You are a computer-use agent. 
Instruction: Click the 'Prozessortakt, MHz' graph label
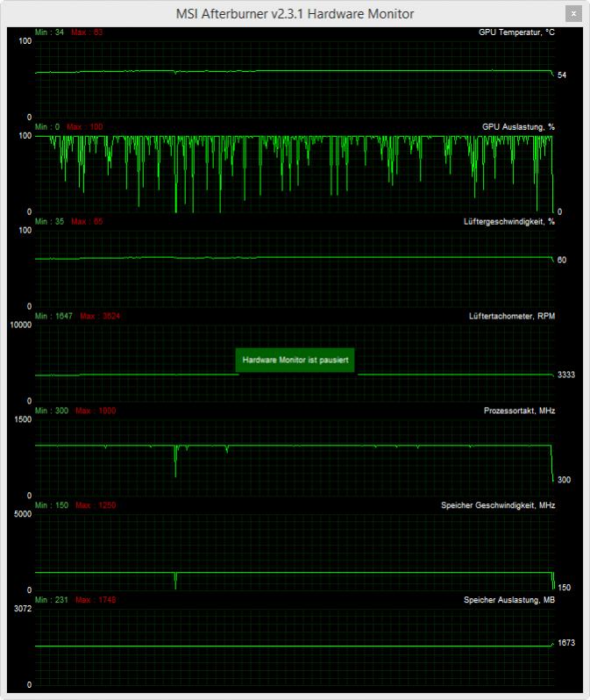click(520, 411)
